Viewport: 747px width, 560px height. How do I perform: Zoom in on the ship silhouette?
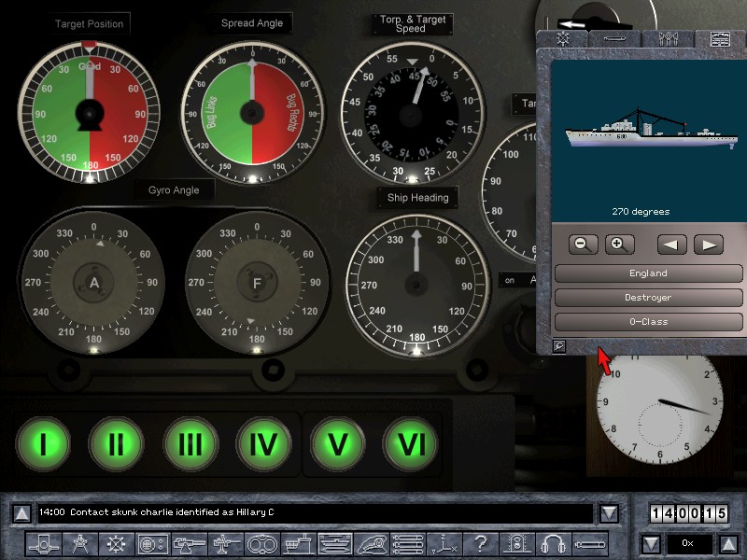616,245
